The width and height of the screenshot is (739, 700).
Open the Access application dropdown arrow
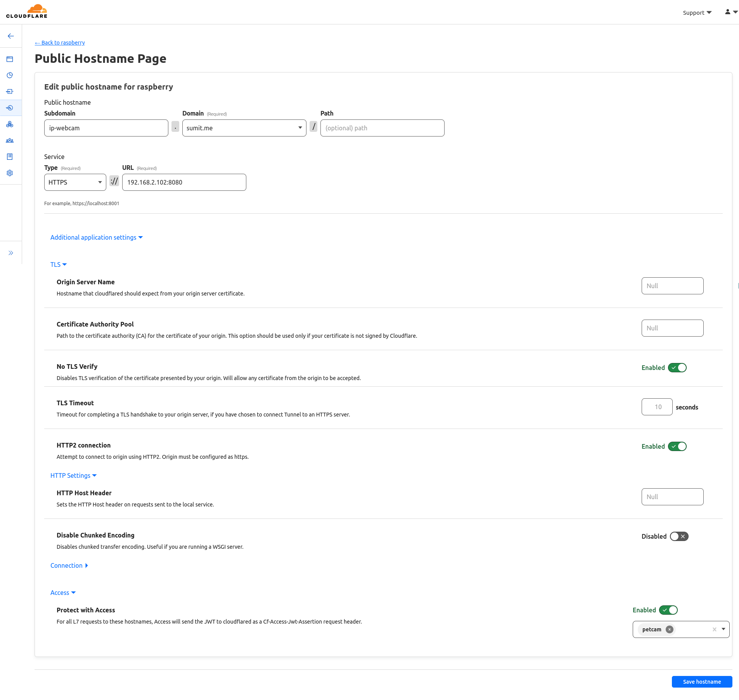pyautogui.click(x=723, y=629)
